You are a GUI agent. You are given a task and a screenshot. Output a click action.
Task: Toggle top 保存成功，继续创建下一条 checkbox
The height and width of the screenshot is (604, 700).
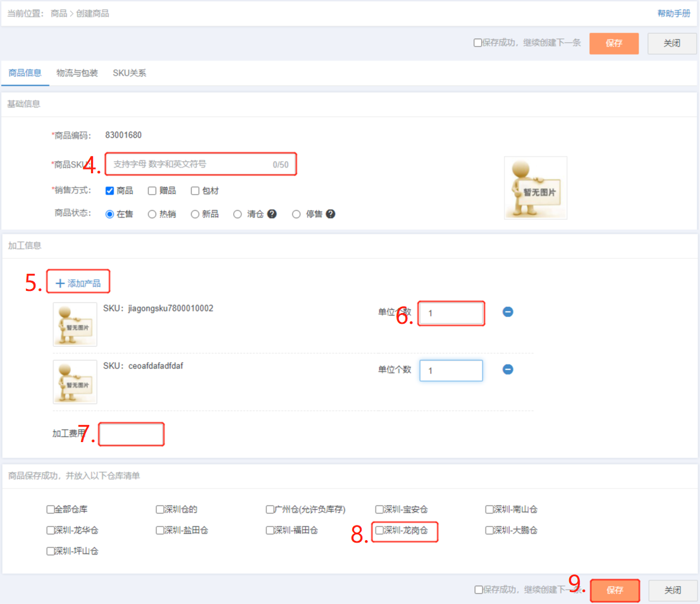[x=477, y=43]
